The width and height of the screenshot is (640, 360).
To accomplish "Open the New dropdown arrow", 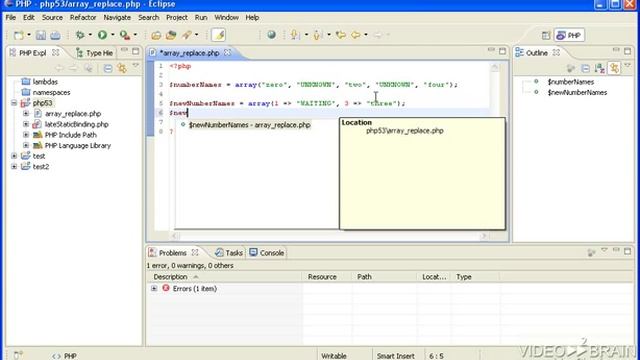I will click(x=29, y=35).
